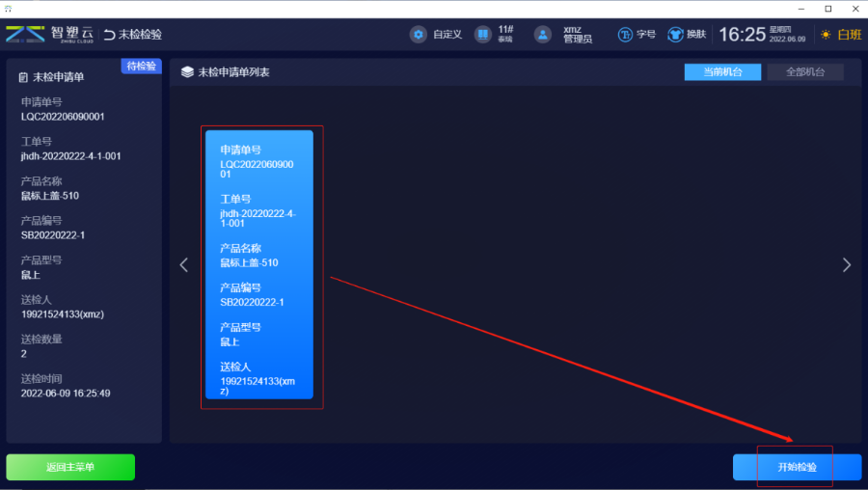Click the 自定义 gear icon
Image resolution: width=868 pixels, height=490 pixels.
419,35
